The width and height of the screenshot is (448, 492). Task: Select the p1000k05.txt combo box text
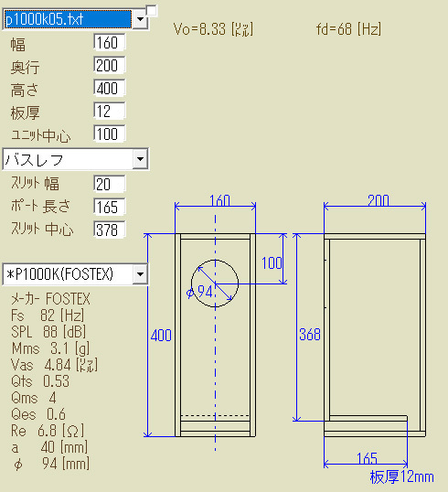68,19
